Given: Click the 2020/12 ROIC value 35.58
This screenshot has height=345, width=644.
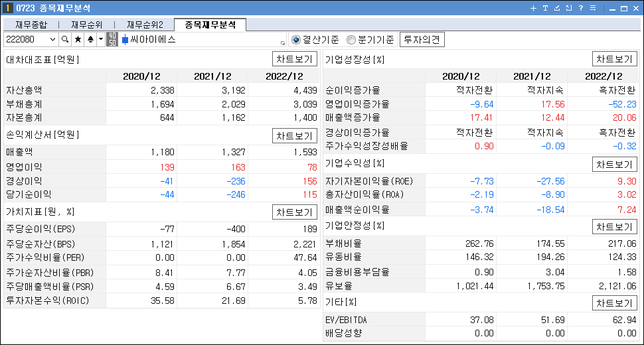Looking at the screenshot, I should point(162,301).
